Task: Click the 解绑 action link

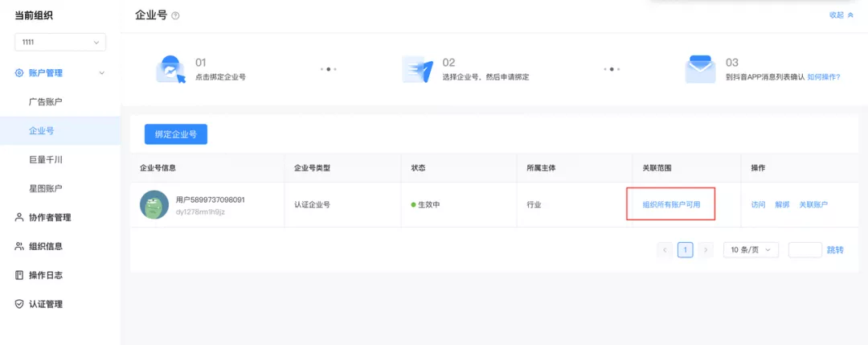Action: pos(782,205)
